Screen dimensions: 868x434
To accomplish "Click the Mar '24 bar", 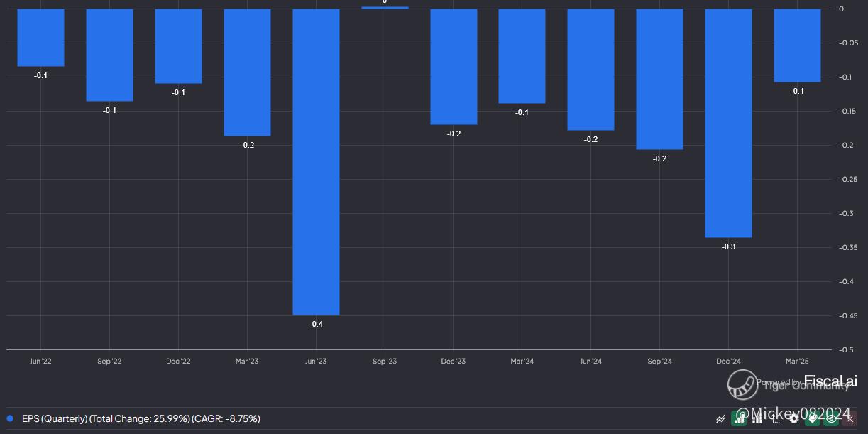I will tap(522, 56).
